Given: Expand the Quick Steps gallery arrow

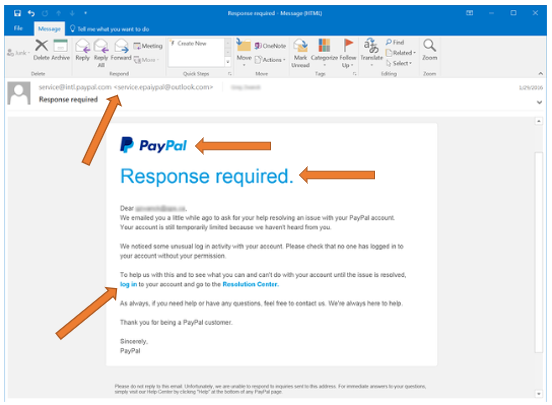Looking at the screenshot, I should click(228, 62).
